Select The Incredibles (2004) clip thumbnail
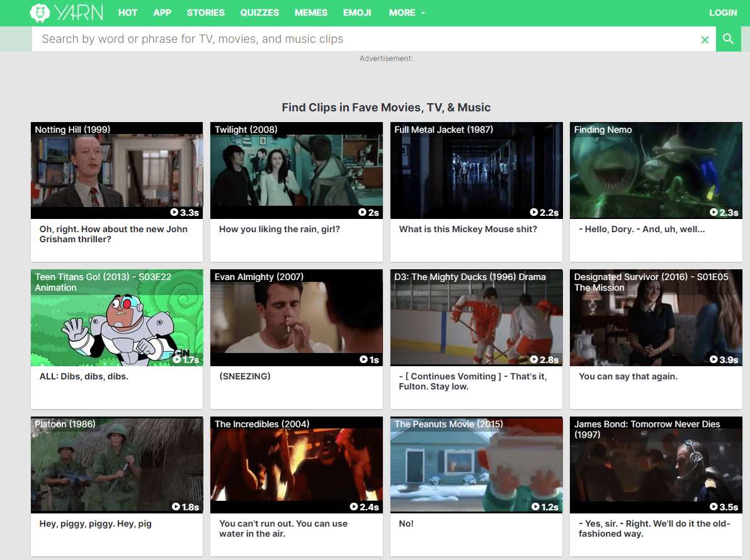 pyautogui.click(x=296, y=466)
